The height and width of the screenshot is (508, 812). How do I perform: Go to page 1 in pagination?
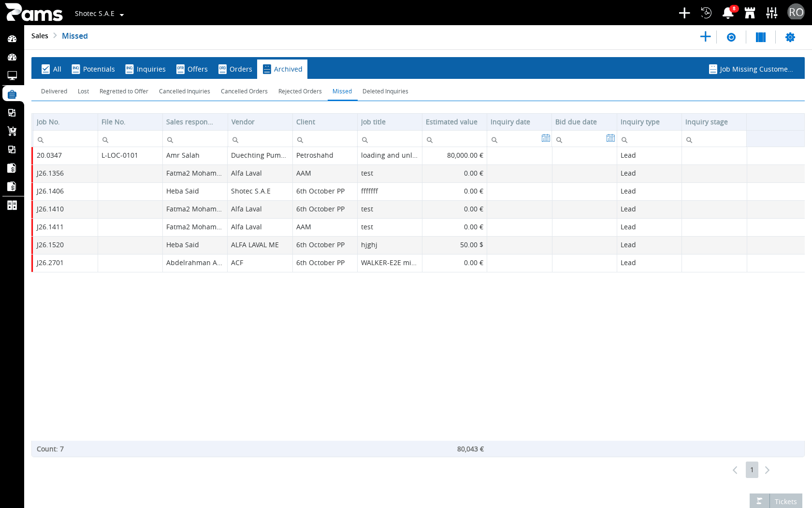752,470
